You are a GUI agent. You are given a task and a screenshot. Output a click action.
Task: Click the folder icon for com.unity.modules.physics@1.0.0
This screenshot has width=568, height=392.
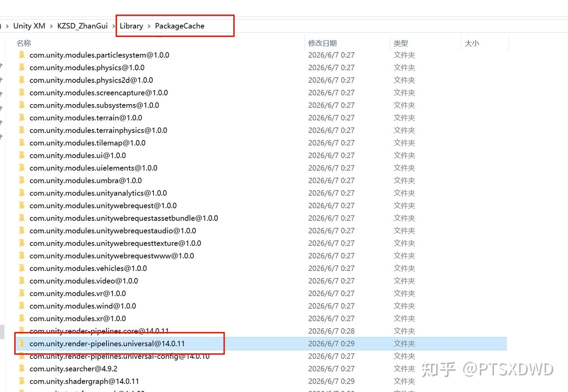22,67
